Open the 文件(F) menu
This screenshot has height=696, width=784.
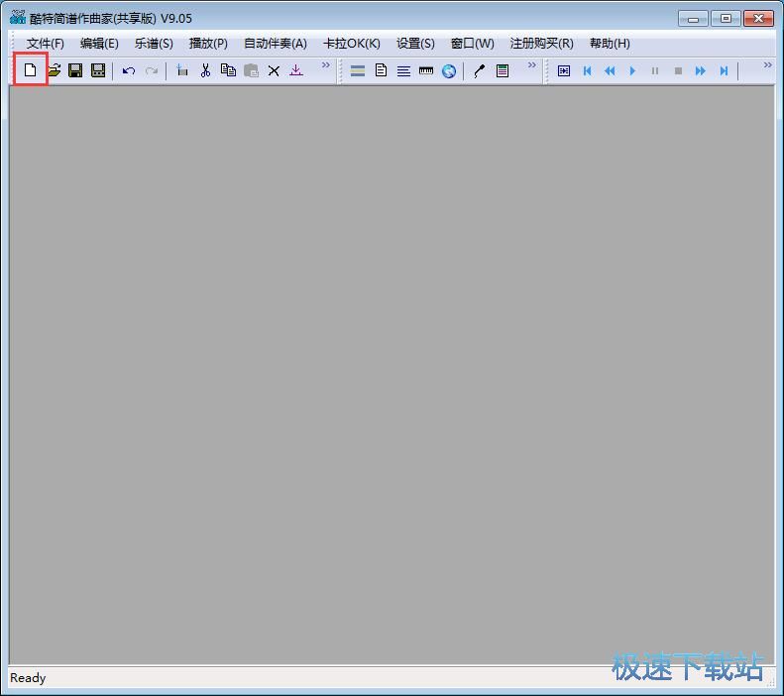(46, 44)
